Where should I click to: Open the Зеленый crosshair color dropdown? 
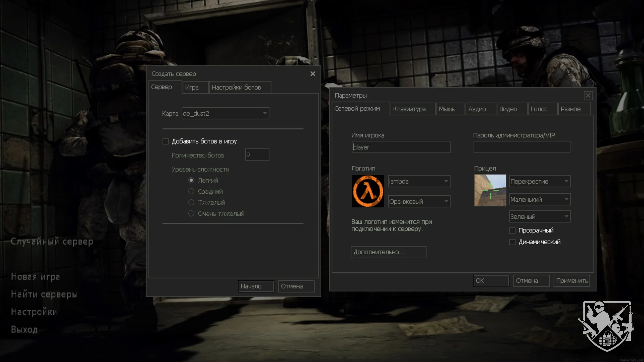point(540,217)
